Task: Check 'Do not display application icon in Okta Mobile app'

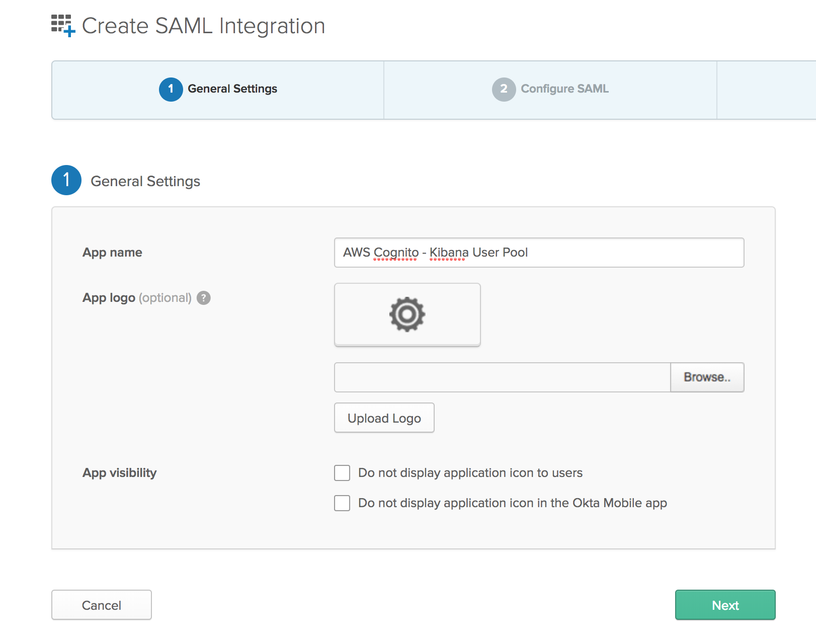Action: [x=342, y=503]
